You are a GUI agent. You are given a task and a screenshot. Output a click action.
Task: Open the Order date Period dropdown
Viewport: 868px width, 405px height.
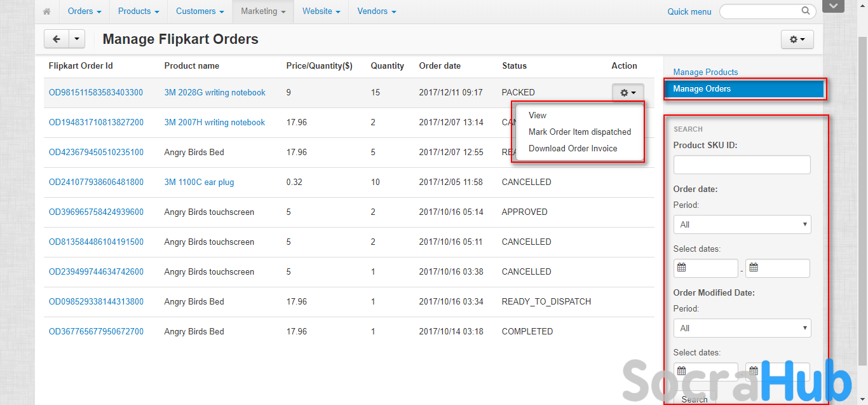click(742, 224)
